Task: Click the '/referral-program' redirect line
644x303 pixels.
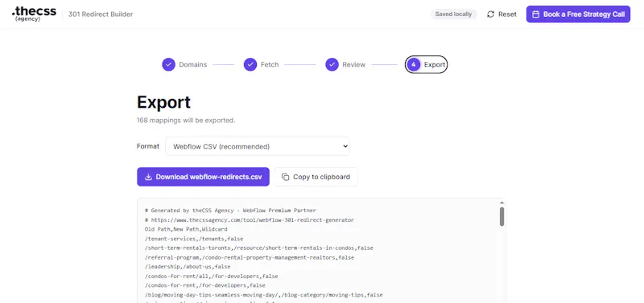Action: coord(250,257)
